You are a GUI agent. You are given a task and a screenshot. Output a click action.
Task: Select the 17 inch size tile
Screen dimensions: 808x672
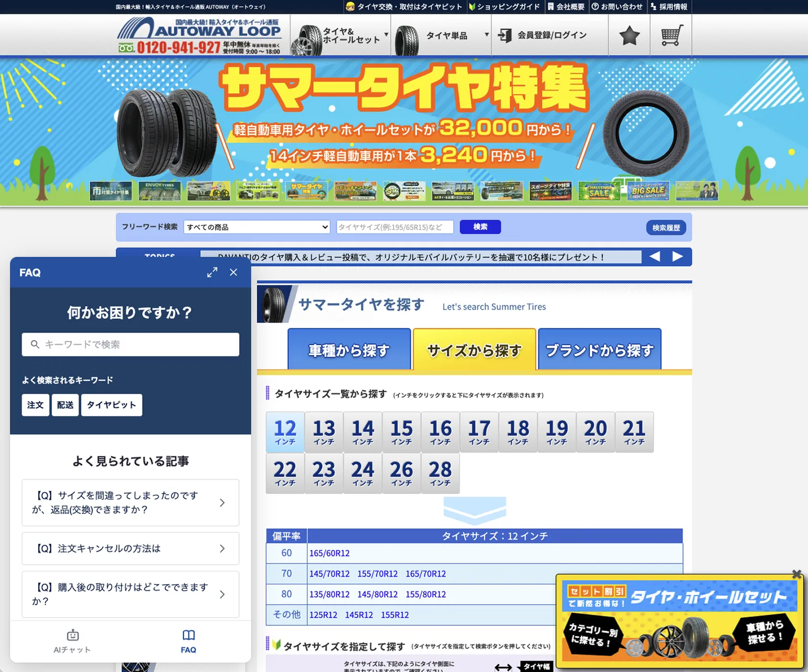point(479,432)
